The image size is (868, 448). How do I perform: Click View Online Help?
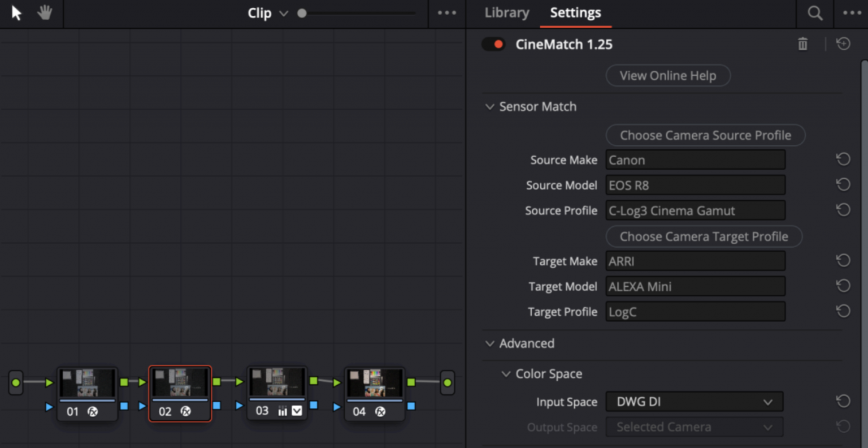[668, 75]
